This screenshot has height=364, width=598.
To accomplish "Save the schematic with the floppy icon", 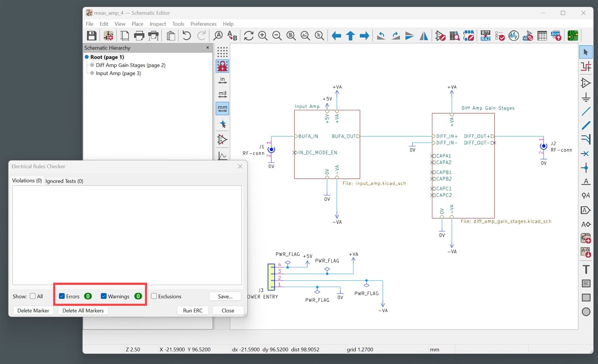I will point(91,36).
